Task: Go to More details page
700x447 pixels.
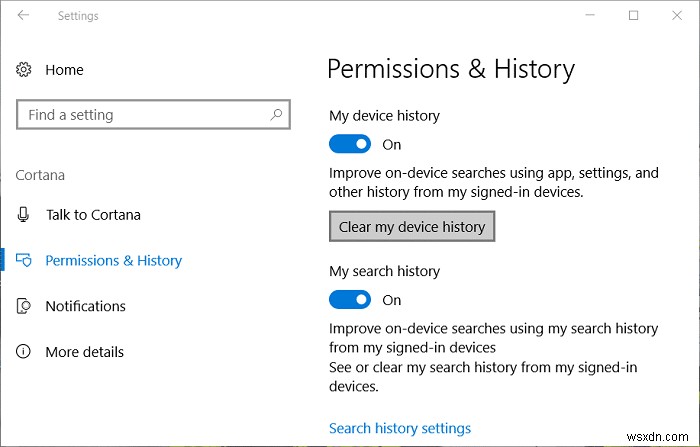Action: click(x=84, y=352)
